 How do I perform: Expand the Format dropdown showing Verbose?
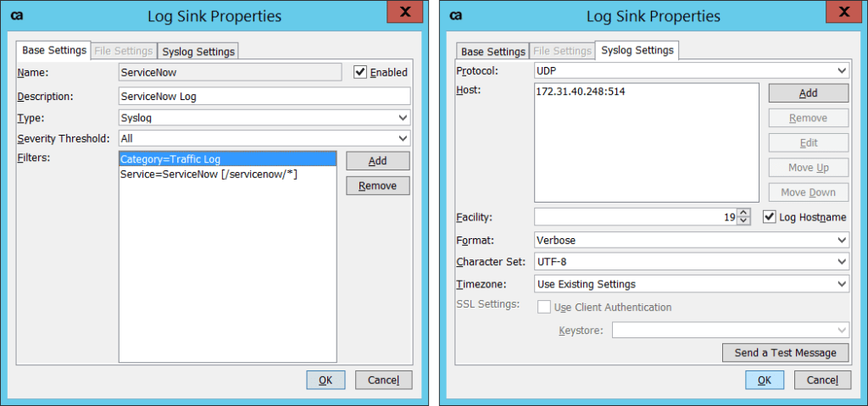(692, 240)
